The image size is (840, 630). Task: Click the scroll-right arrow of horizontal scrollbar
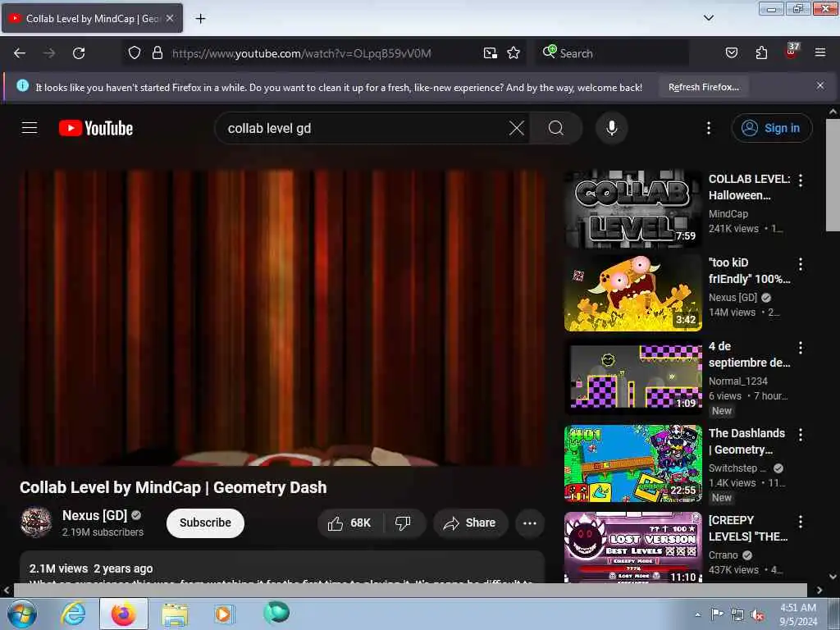[819, 591]
